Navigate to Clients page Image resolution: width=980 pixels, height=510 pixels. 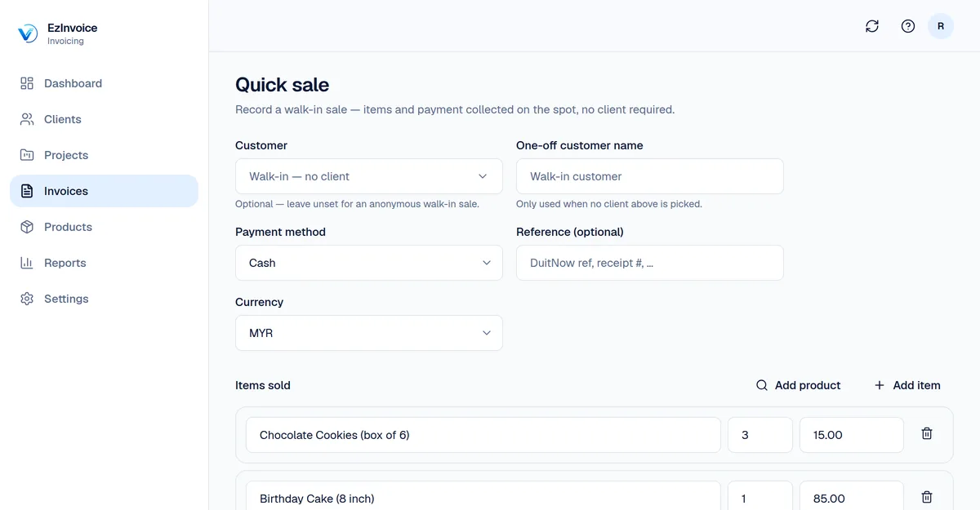coord(104,119)
